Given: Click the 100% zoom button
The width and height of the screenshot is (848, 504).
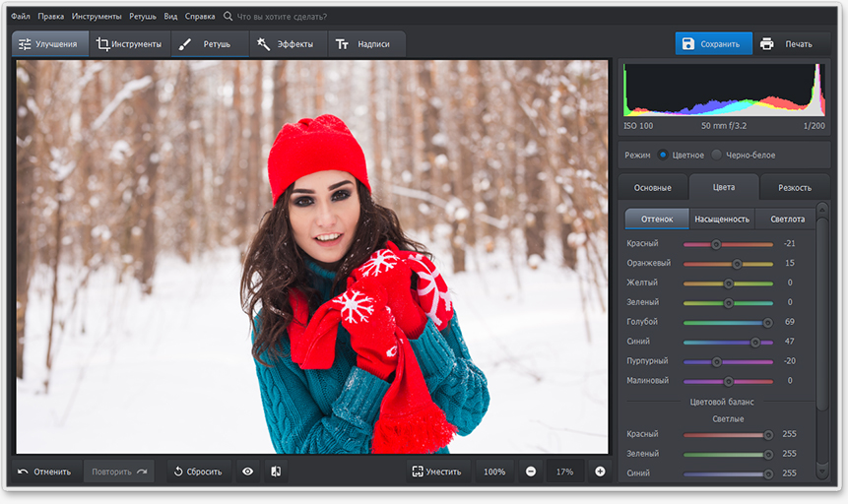Looking at the screenshot, I should pyautogui.click(x=493, y=472).
